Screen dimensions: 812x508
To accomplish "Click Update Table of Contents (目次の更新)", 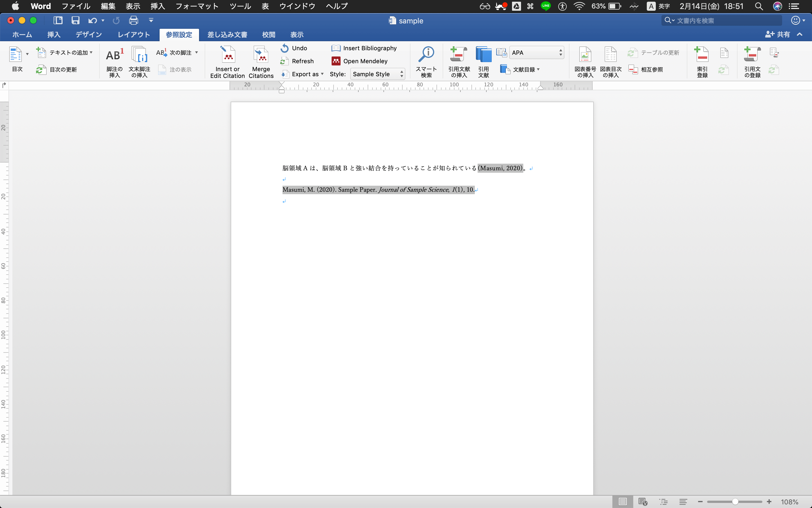I will tap(57, 69).
